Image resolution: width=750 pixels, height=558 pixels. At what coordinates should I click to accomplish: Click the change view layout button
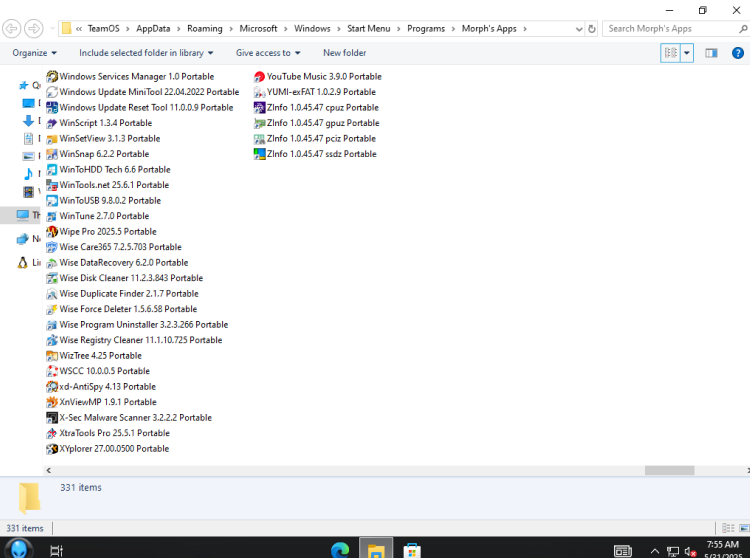(x=671, y=53)
